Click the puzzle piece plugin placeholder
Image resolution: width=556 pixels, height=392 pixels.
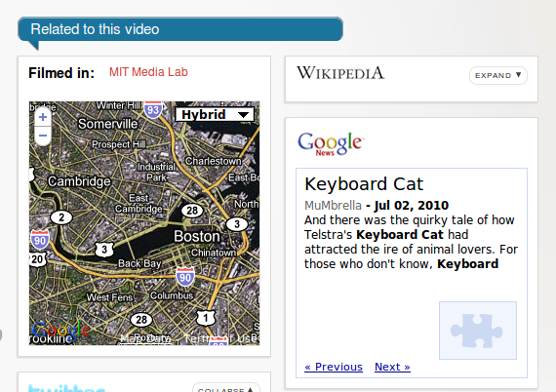coord(478,331)
